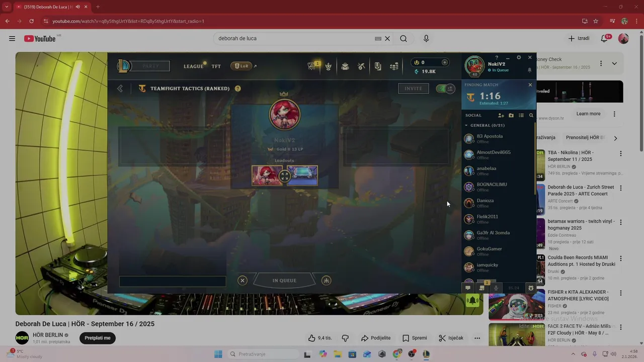Open the profile backpack icon in League client

tap(345, 66)
